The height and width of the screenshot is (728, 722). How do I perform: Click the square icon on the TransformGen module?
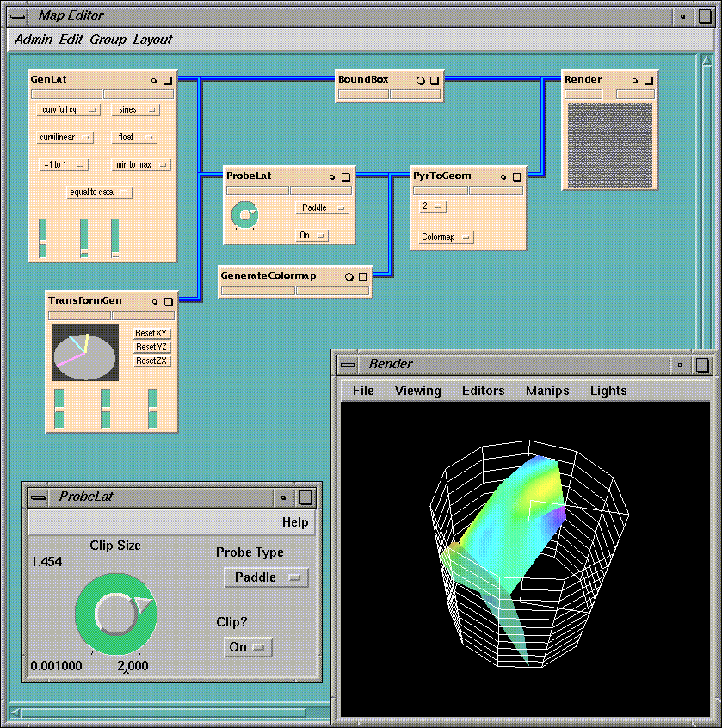pyautogui.click(x=168, y=301)
